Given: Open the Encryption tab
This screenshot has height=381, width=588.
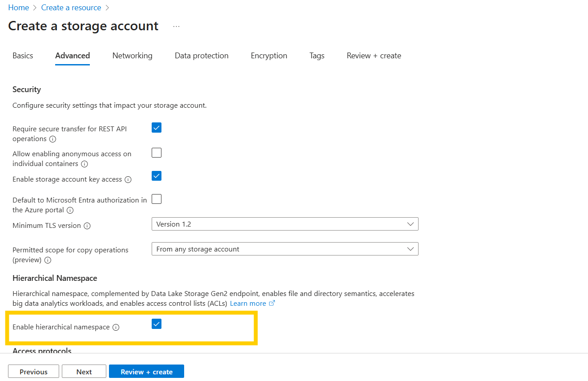Looking at the screenshot, I should [x=269, y=55].
